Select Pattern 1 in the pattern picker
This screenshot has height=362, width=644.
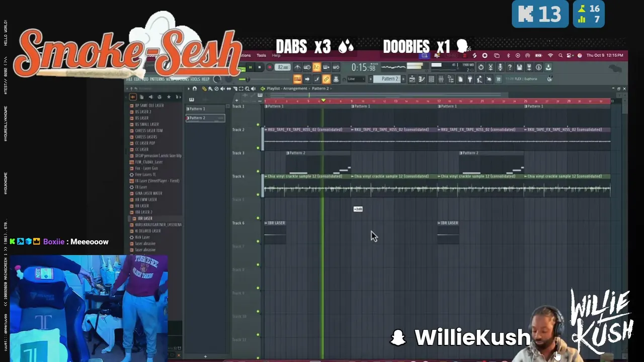205,109
